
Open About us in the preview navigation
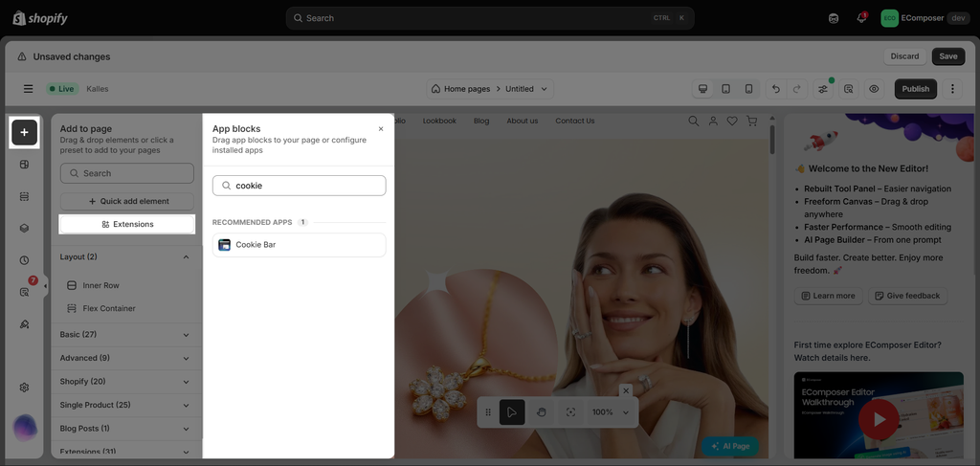pos(523,121)
